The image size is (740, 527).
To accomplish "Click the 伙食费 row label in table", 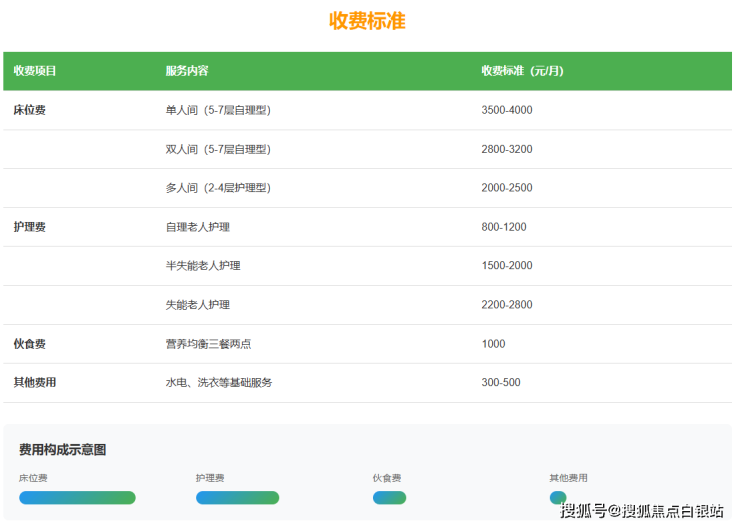I will (x=29, y=344).
